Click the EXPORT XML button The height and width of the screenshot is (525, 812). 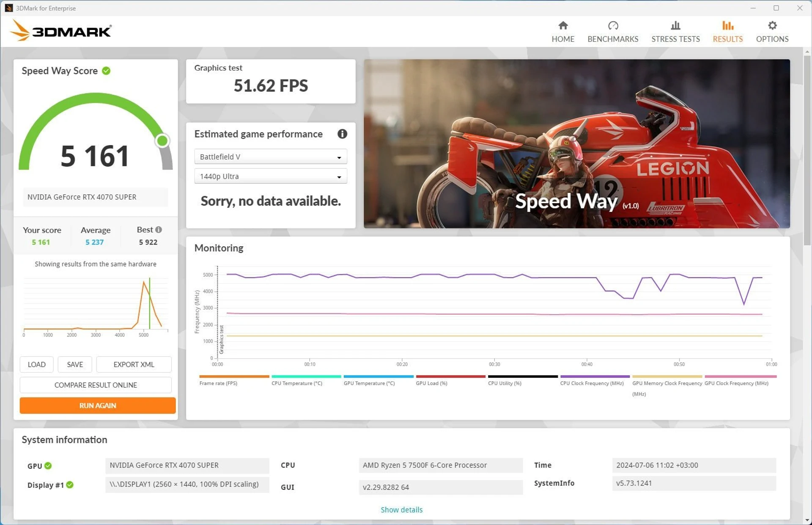[x=134, y=364]
